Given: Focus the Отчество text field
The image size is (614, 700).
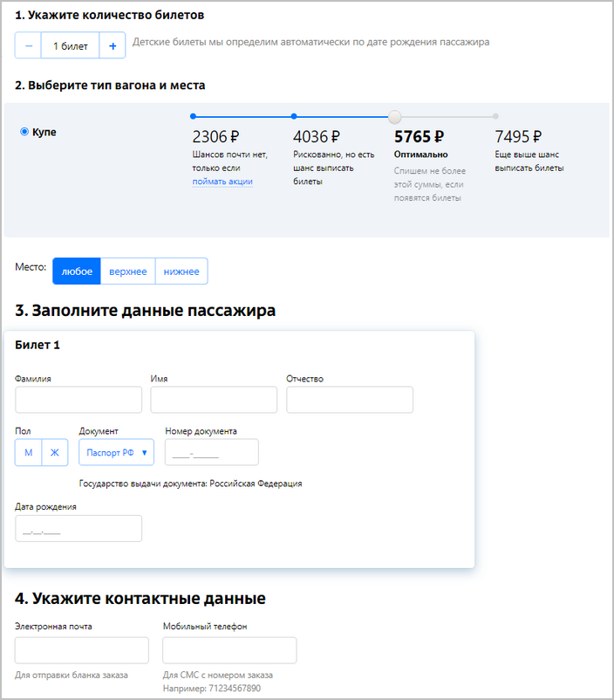Looking at the screenshot, I should pos(349,400).
